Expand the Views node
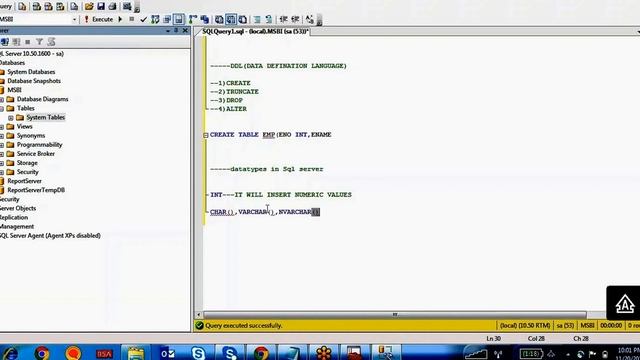 tap(2, 127)
